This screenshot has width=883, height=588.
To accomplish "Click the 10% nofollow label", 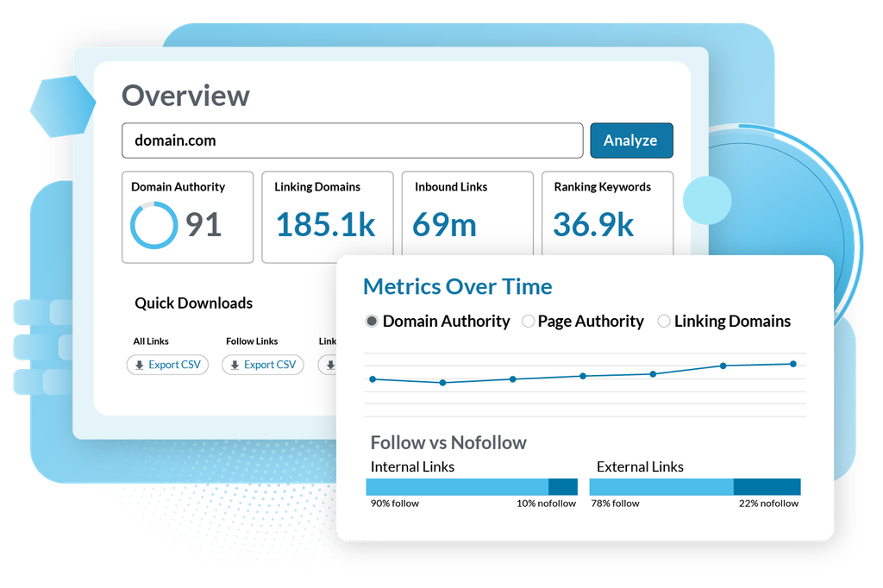I will click(546, 504).
